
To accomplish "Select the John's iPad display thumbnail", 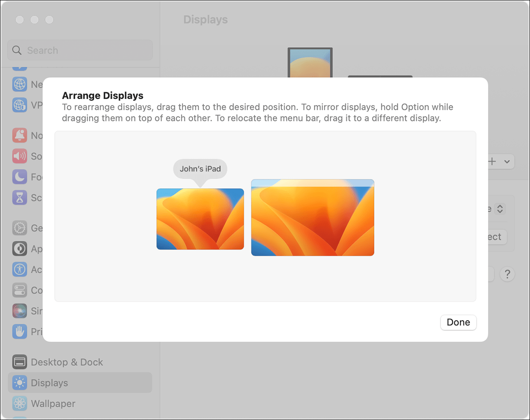I will (x=200, y=219).
